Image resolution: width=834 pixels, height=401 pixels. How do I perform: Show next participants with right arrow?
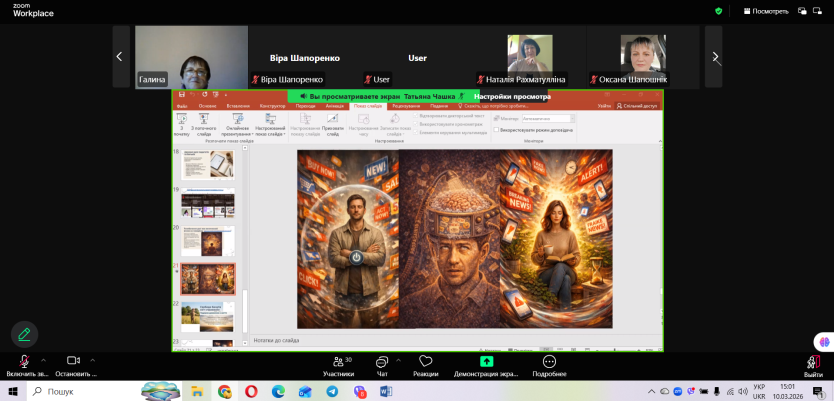coord(713,57)
